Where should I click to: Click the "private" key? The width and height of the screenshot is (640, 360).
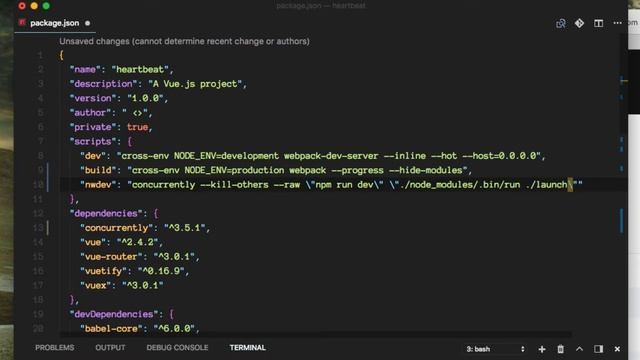click(x=93, y=127)
